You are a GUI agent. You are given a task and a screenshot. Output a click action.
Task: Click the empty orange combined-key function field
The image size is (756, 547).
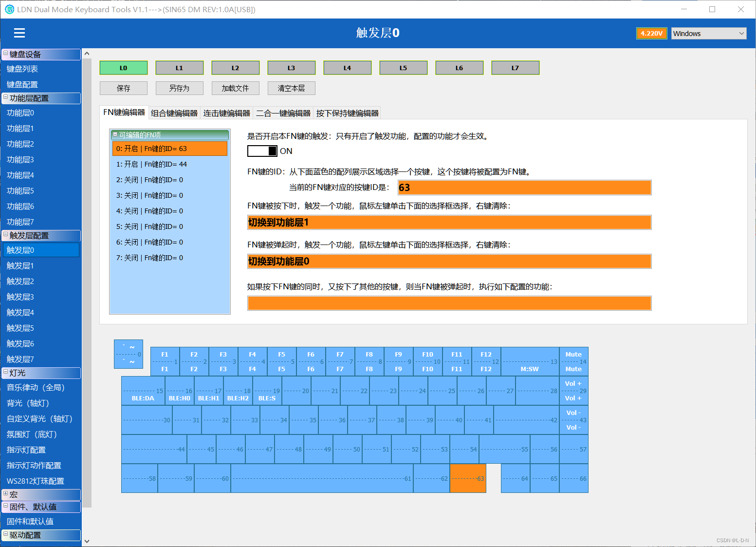449,303
